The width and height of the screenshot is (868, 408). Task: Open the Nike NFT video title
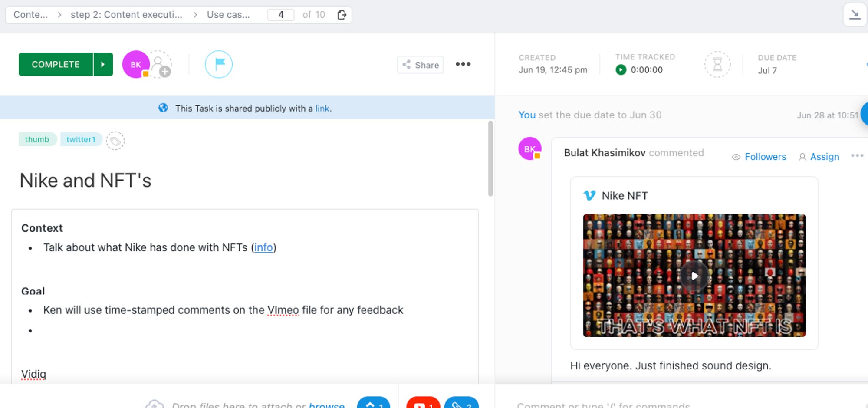pos(625,196)
